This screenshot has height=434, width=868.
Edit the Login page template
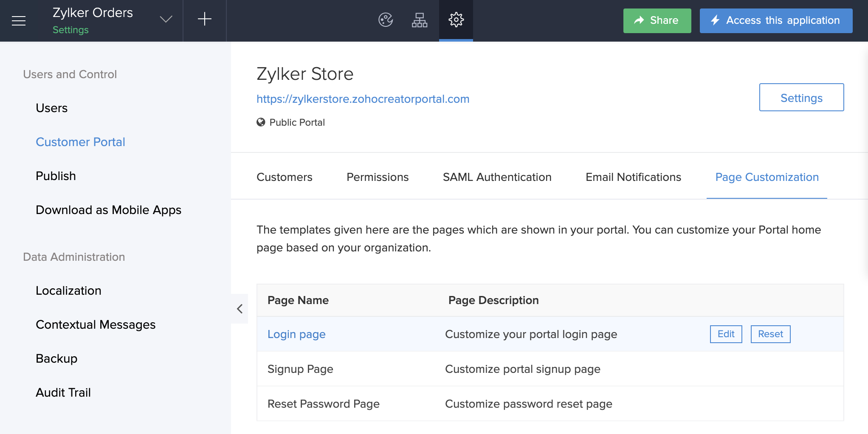click(x=726, y=334)
